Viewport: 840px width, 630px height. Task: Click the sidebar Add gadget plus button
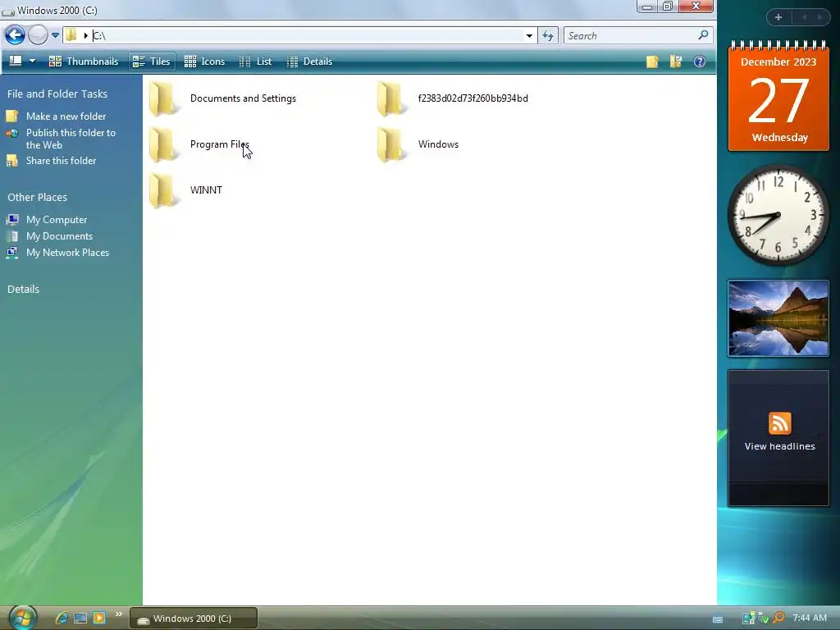pos(778,17)
